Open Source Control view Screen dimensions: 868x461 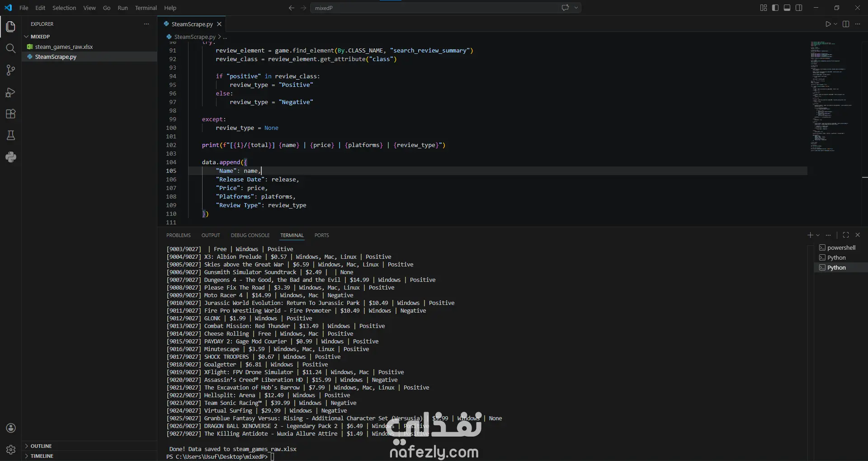(x=11, y=70)
